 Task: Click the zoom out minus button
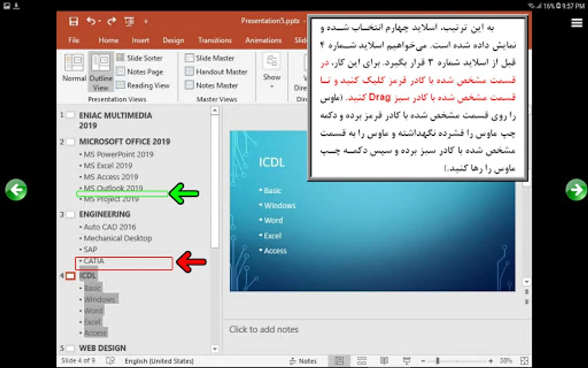point(423,361)
